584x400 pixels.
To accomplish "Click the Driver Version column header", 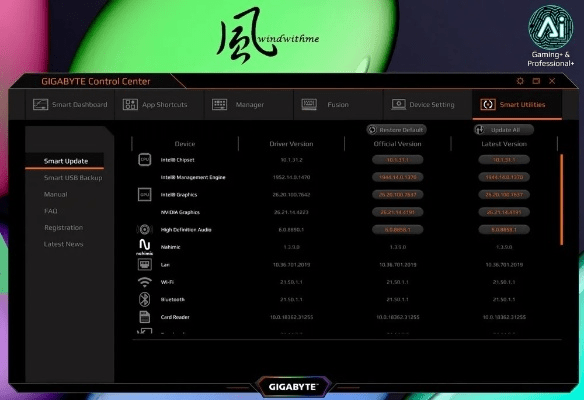I will 291,144.
